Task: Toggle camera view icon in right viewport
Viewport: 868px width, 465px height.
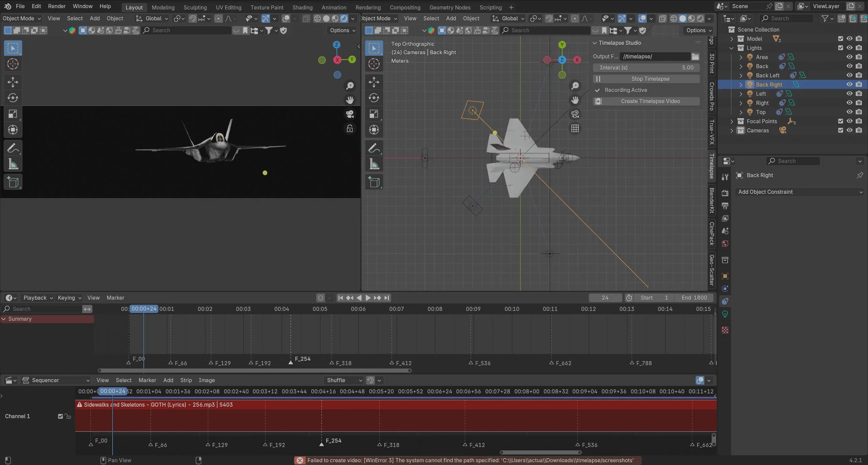Action: point(575,114)
